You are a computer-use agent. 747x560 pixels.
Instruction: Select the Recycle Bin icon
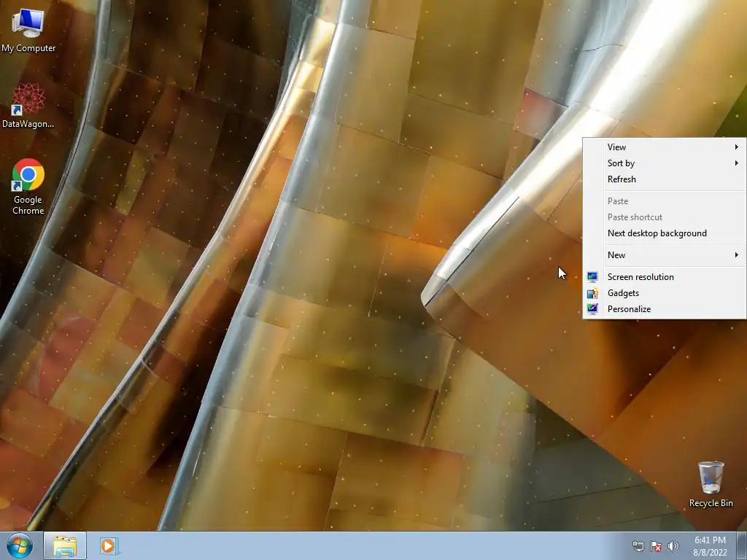pos(711,484)
